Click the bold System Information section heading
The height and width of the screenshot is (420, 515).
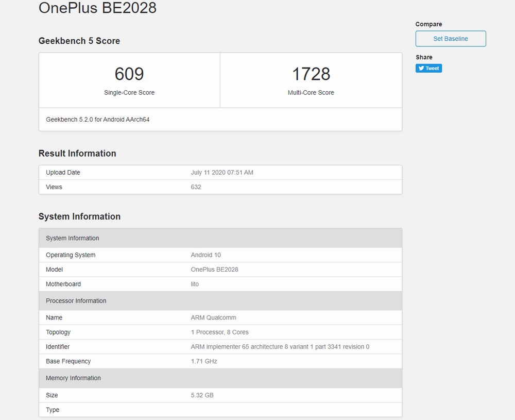pos(79,216)
